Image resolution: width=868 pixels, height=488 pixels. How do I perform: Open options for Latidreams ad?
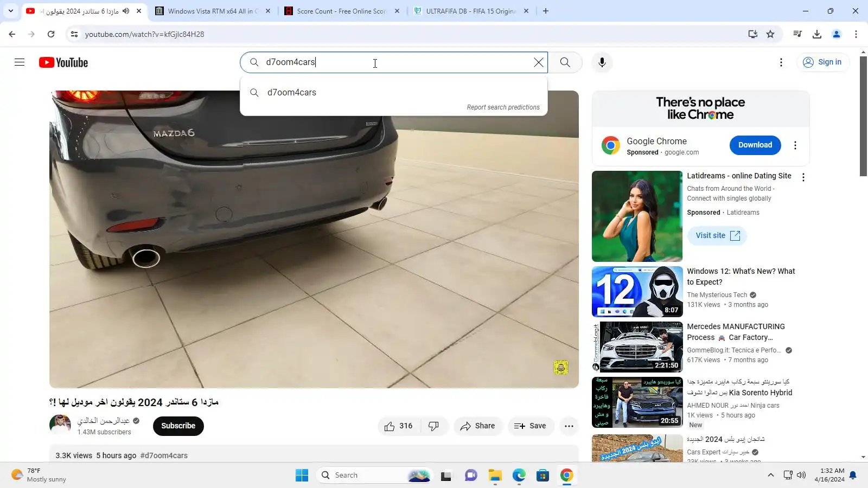click(803, 177)
